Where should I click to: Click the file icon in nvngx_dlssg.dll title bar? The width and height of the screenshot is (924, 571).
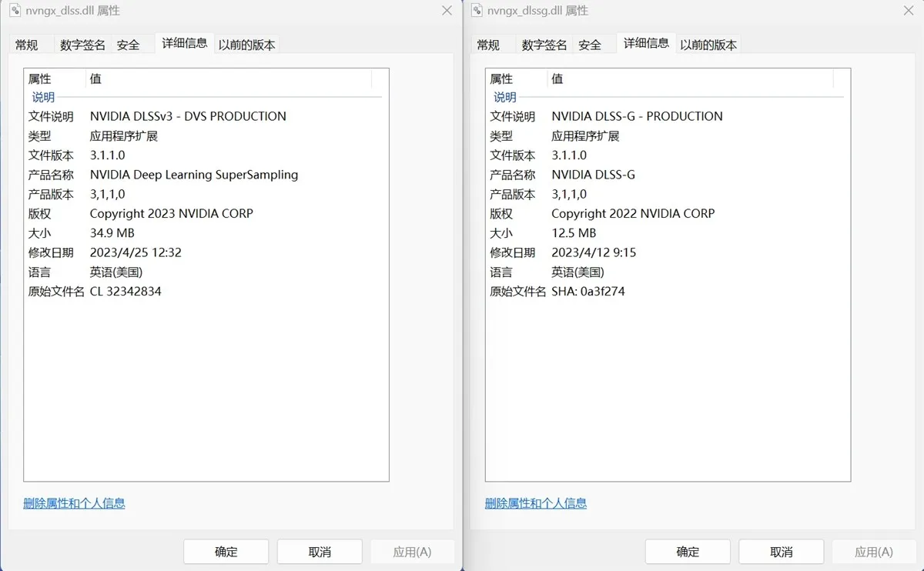(x=477, y=11)
